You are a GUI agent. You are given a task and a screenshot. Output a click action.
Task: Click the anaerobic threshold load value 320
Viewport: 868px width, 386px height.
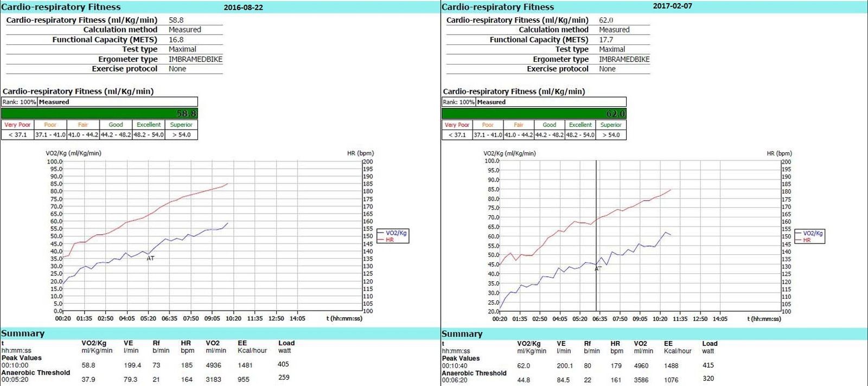(708, 378)
